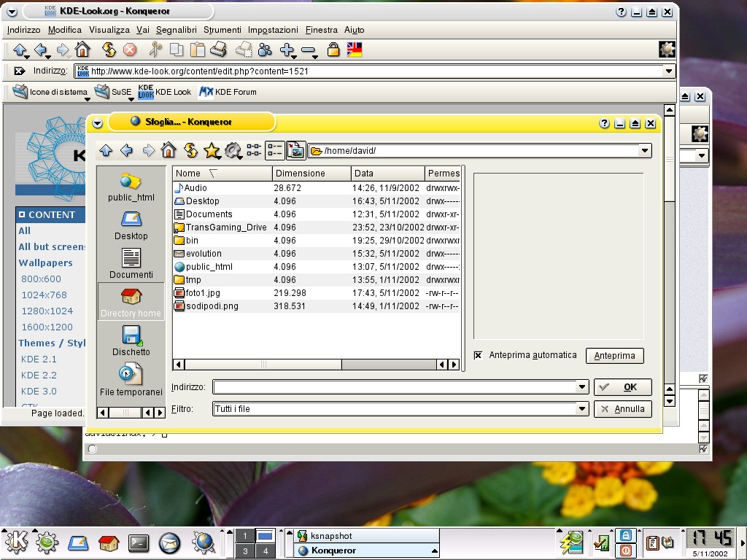Screen dimensions: 747x560
Task: Open the Indirizzo dropdown in file dialog
Action: pyautogui.click(x=581, y=387)
